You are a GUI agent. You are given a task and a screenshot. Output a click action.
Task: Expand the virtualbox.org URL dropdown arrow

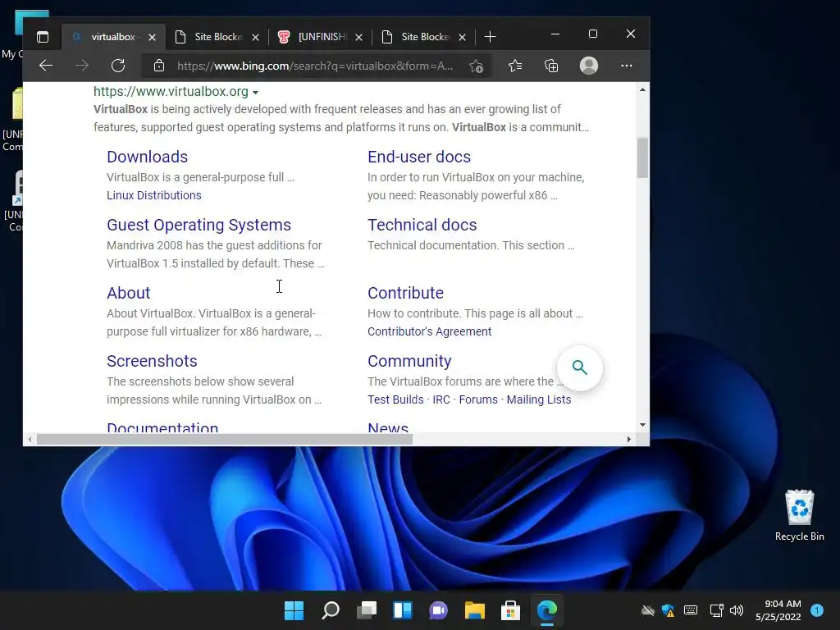tap(256, 93)
